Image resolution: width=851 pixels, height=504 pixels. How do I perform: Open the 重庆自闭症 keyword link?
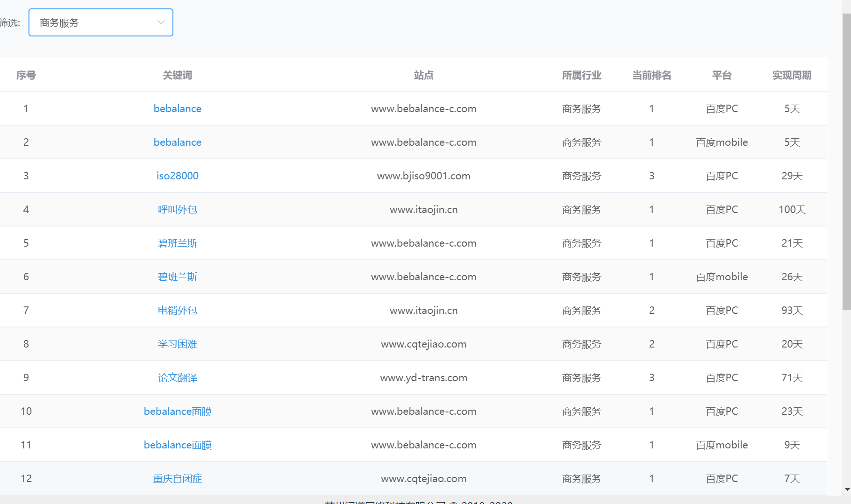pos(178,478)
